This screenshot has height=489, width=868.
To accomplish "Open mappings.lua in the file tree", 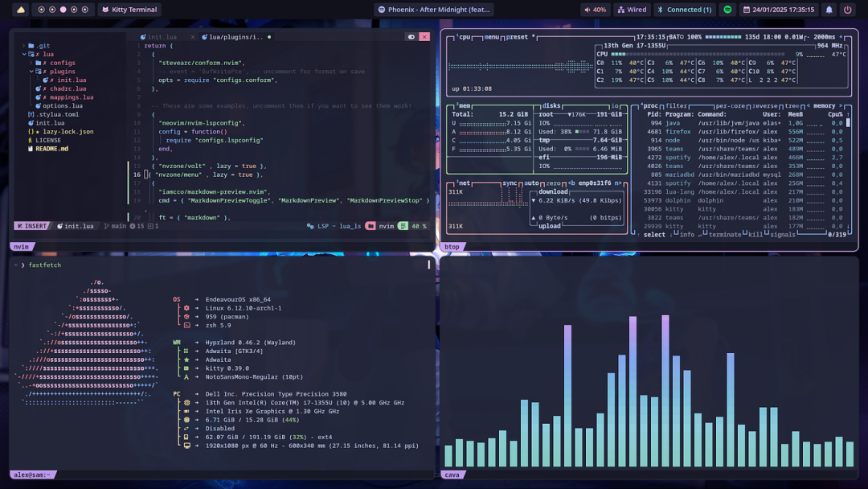I will [x=64, y=97].
